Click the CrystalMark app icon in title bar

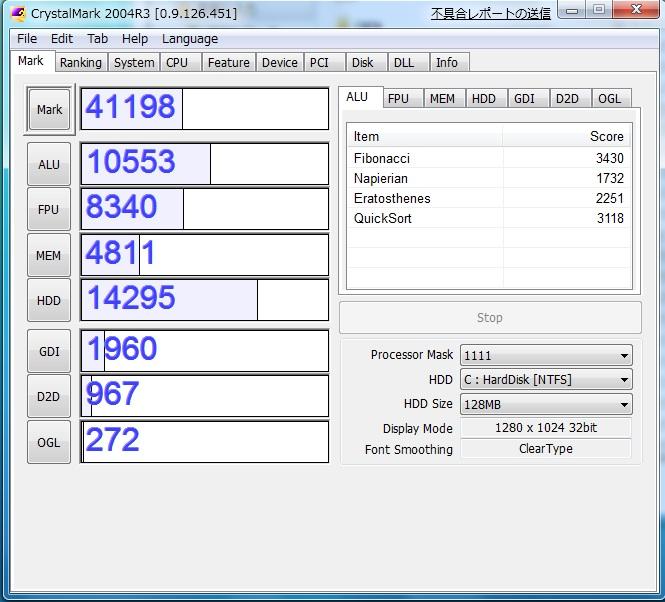[x=16, y=13]
